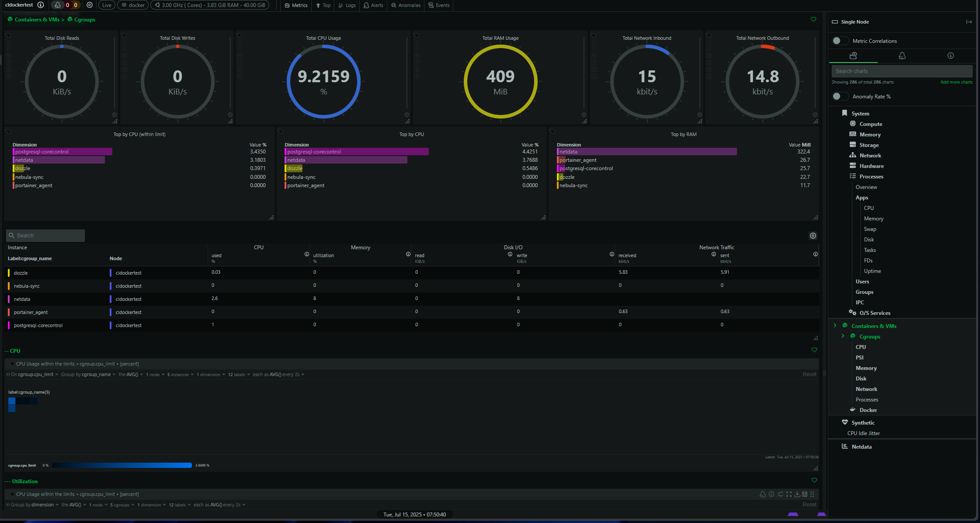Collapse the Containers & VMs tree section
Image resolution: width=980 pixels, height=523 pixels.
(x=835, y=326)
